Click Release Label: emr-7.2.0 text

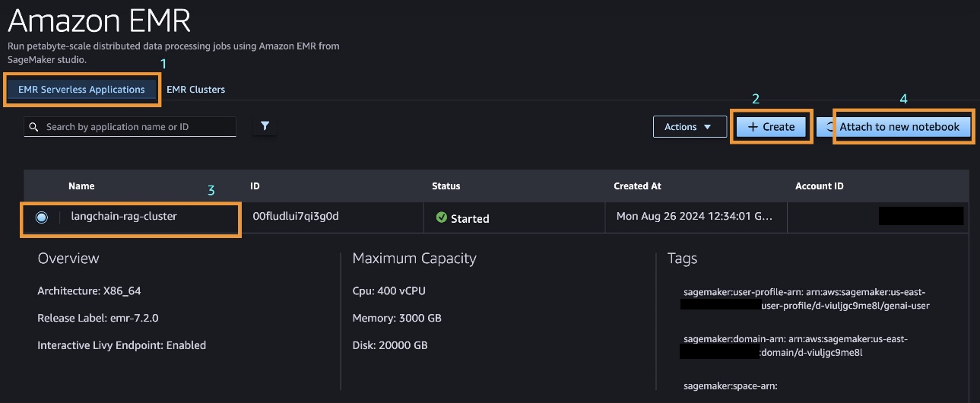point(98,318)
